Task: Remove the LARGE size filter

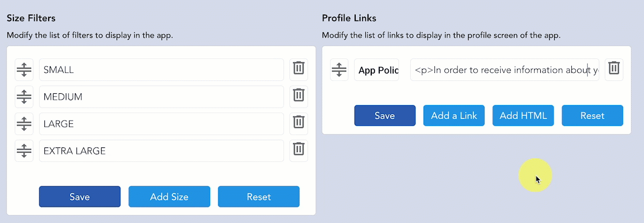Action: tap(298, 123)
